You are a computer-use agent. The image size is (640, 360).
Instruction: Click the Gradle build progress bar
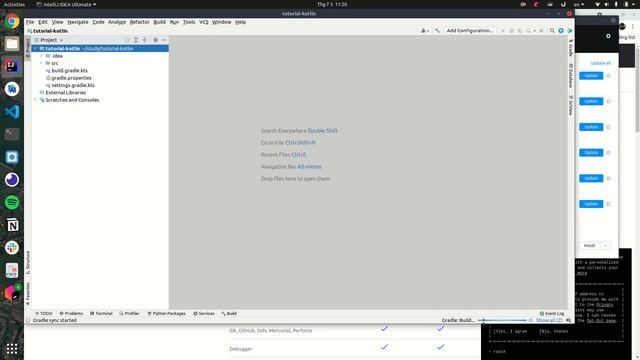tap(502, 320)
